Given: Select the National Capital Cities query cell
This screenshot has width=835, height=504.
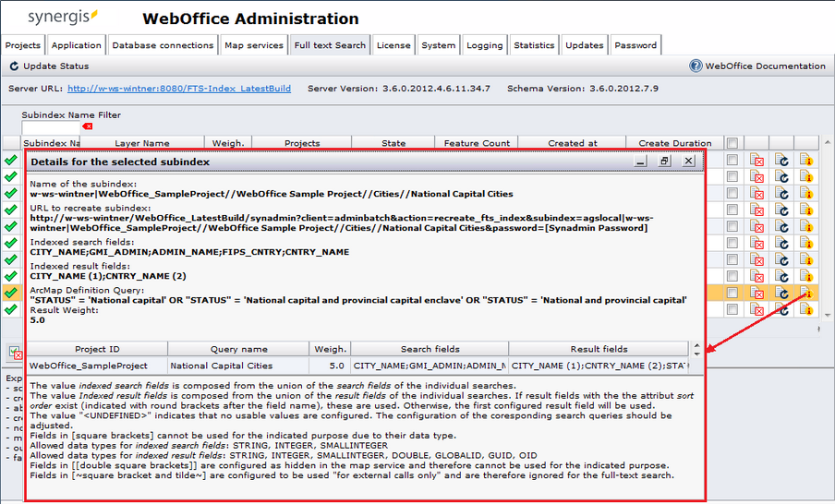Looking at the screenshot, I should coord(238,366).
